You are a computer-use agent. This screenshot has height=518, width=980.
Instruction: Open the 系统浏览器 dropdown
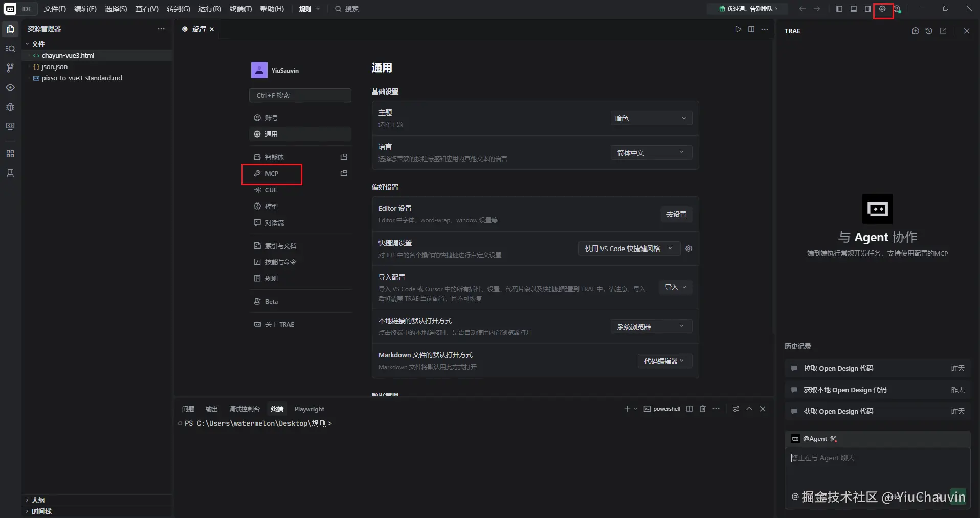click(651, 326)
